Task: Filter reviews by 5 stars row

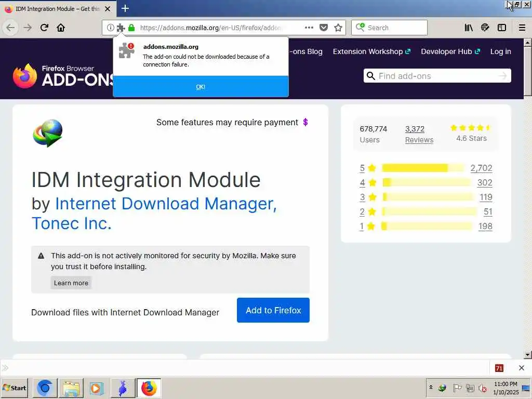Action: click(x=426, y=168)
